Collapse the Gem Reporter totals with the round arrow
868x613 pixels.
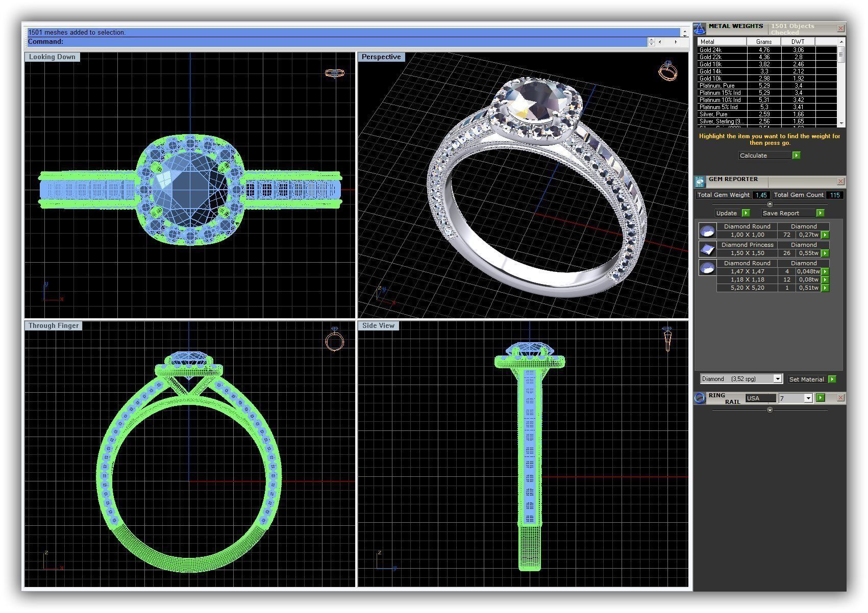click(770, 204)
